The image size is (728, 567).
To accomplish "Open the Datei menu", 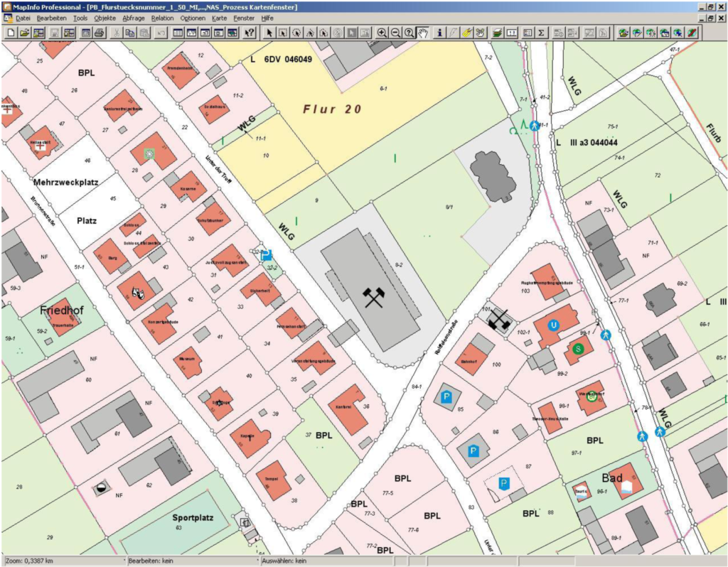I will [23, 17].
